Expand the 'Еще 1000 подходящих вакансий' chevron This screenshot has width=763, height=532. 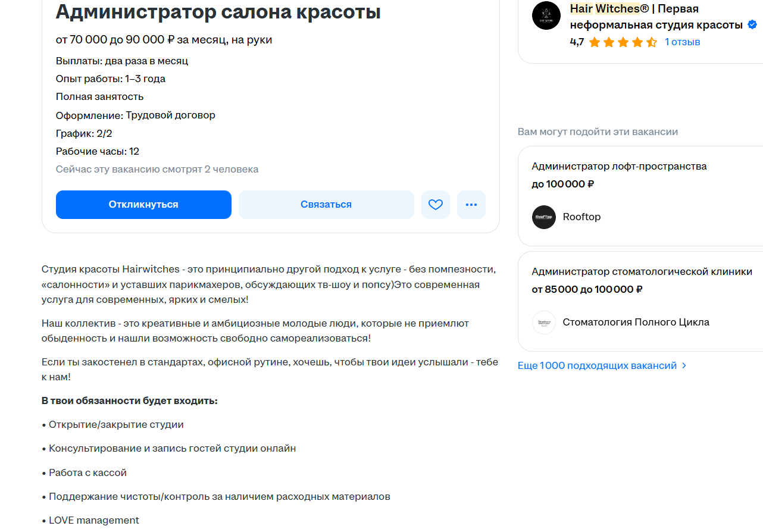pyautogui.click(x=684, y=365)
